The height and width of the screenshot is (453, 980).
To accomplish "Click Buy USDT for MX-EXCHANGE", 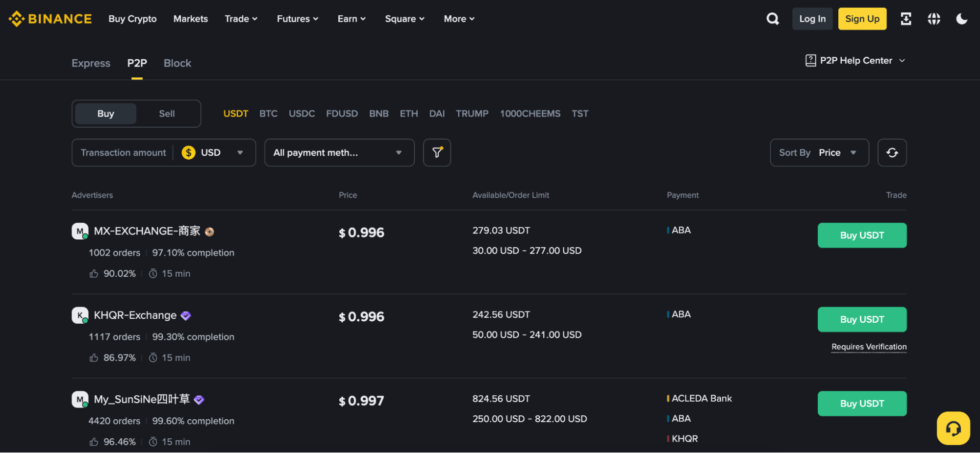I will click(862, 236).
